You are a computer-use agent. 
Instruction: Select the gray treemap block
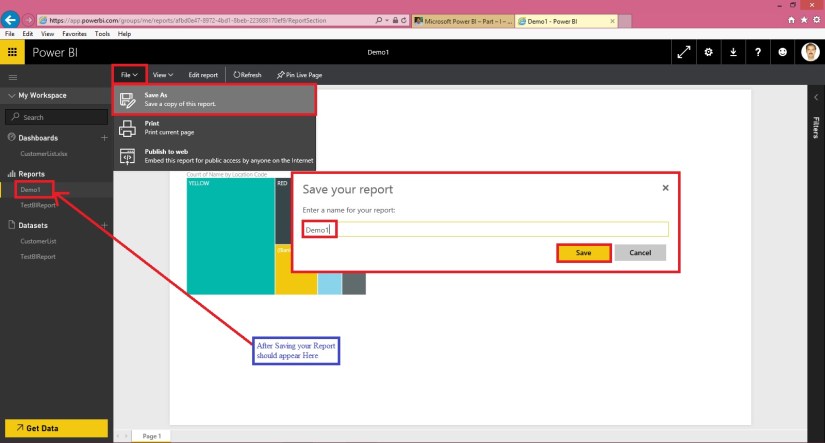tap(354, 284)
